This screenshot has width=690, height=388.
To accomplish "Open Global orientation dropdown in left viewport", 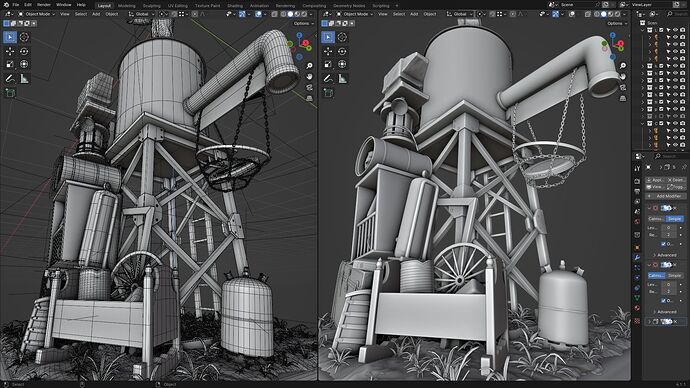I will [x=141, y=14].
